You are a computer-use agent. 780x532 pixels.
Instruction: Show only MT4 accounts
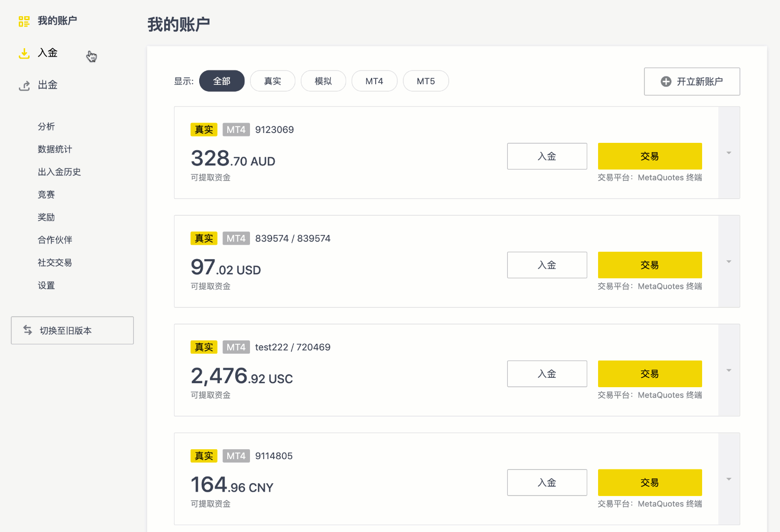coord(374,81)
